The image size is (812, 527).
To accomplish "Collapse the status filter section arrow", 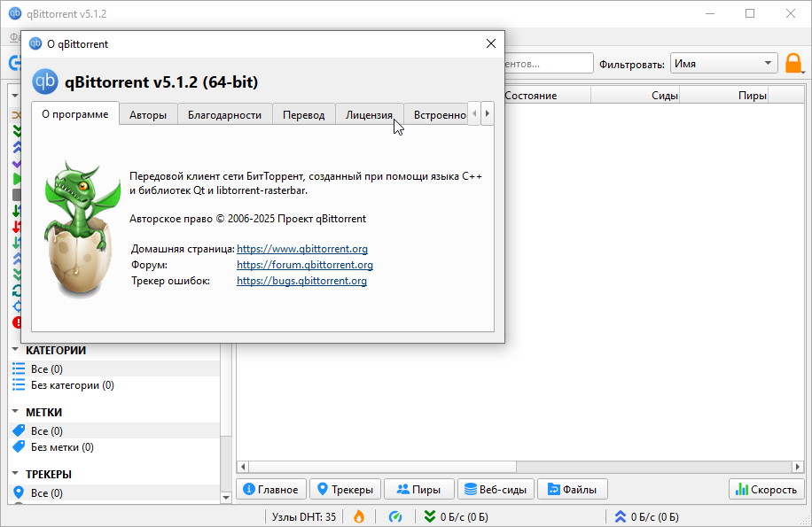I will tap(15, 95).
